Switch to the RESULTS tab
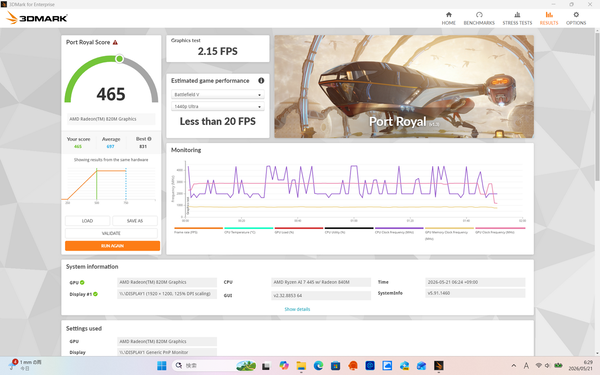 [549, 18]
